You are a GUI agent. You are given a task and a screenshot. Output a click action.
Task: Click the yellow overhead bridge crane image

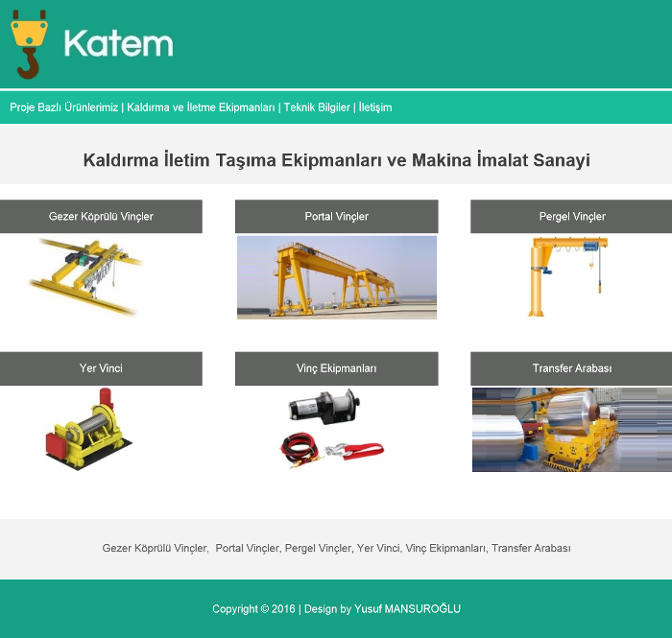[86, 276]
